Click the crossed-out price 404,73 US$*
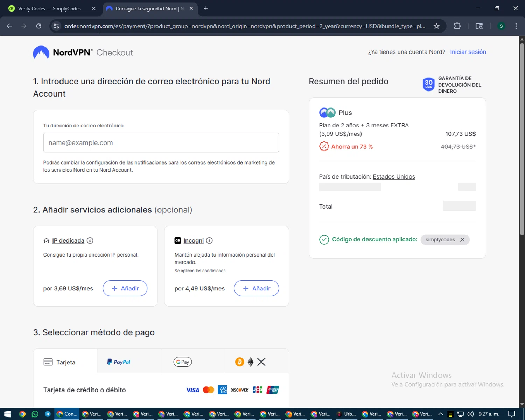This screenshot has height=420, width=525. click(458, 147)
